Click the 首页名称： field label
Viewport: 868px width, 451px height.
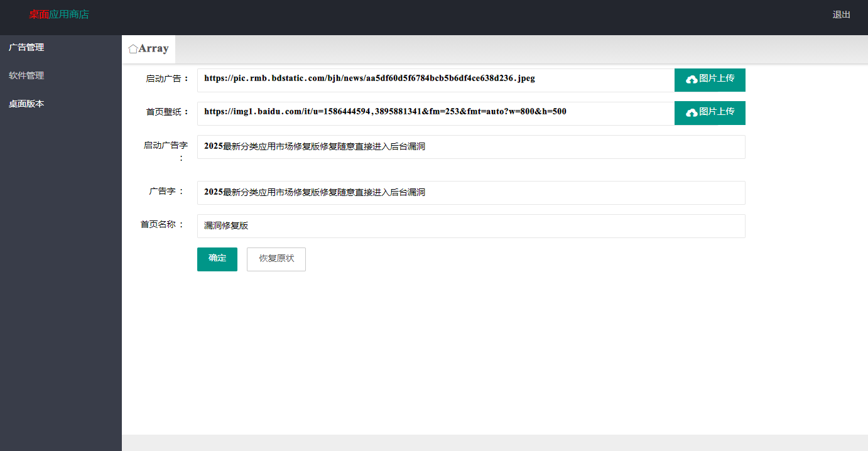163,224
